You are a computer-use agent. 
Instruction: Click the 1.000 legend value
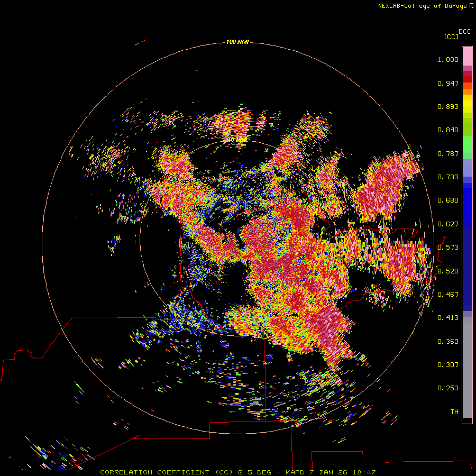coord(448,59)
